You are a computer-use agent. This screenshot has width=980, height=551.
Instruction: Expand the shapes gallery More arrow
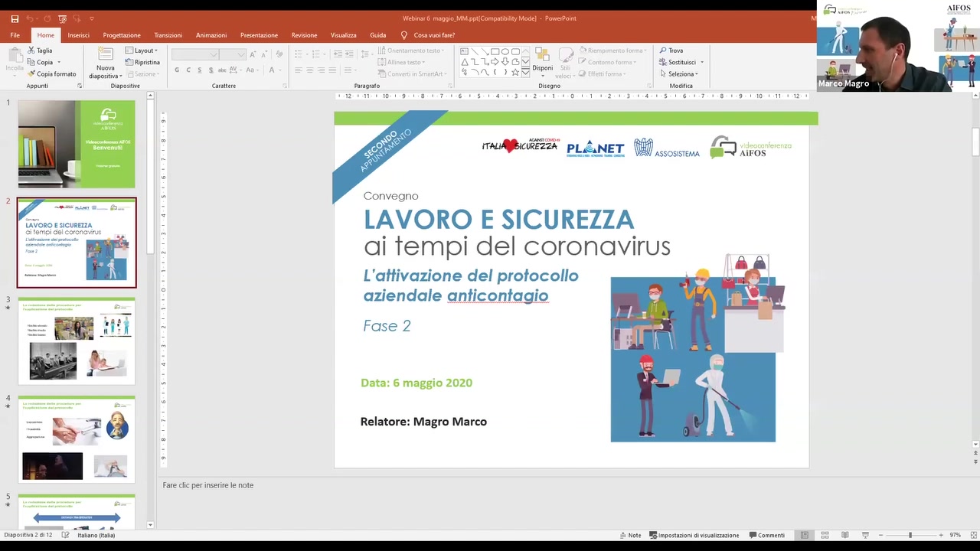point(525,72)
